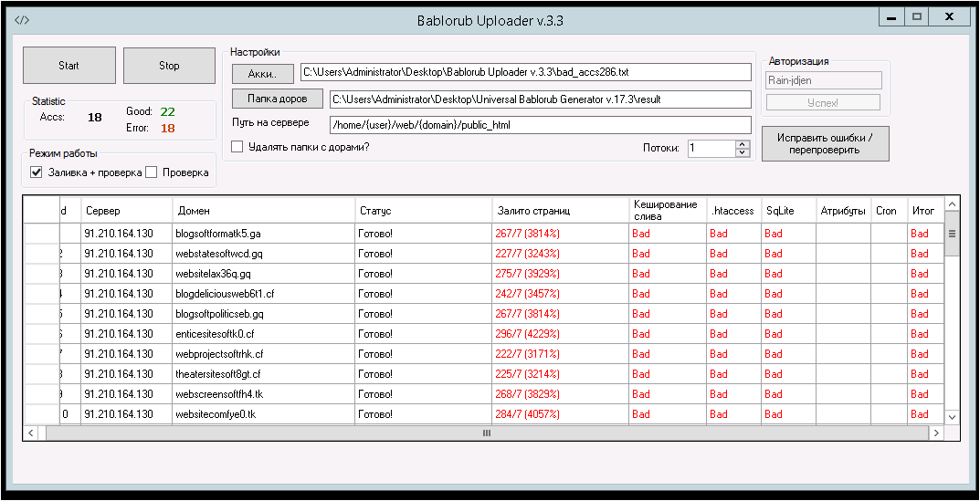Select domain theatersitesoft8gt.cf cell
This screenshot has width=980, height=501.
pyautogui.click(x=264, y=374)
